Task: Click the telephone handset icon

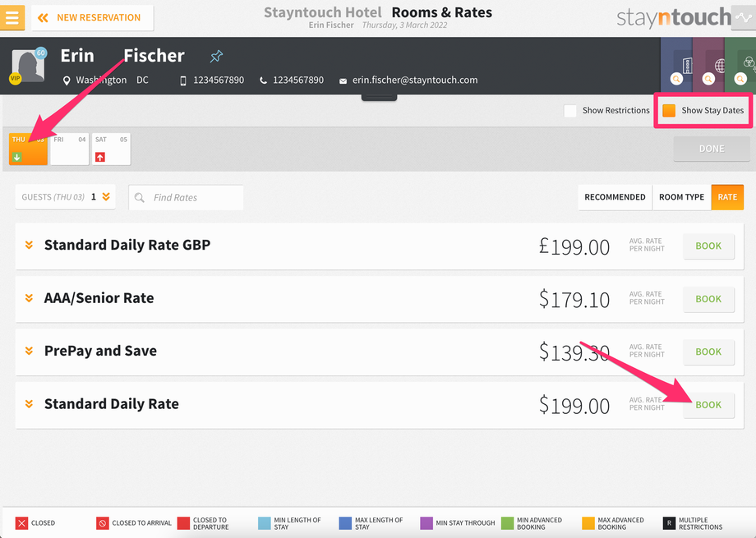Action: pyautogui.click(x=263, y=80)
